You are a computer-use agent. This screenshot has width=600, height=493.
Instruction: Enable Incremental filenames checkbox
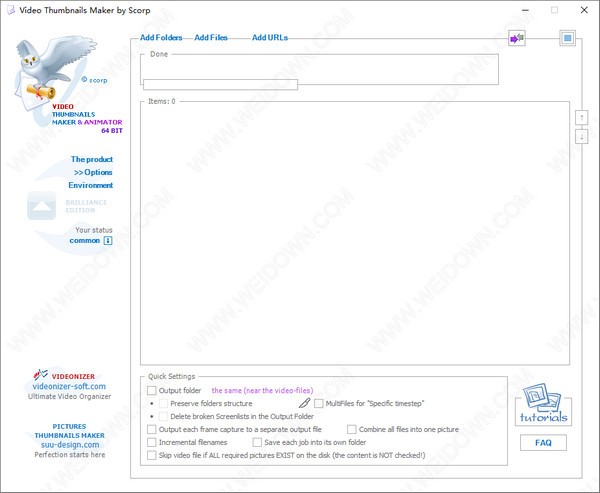click(152, 442)
